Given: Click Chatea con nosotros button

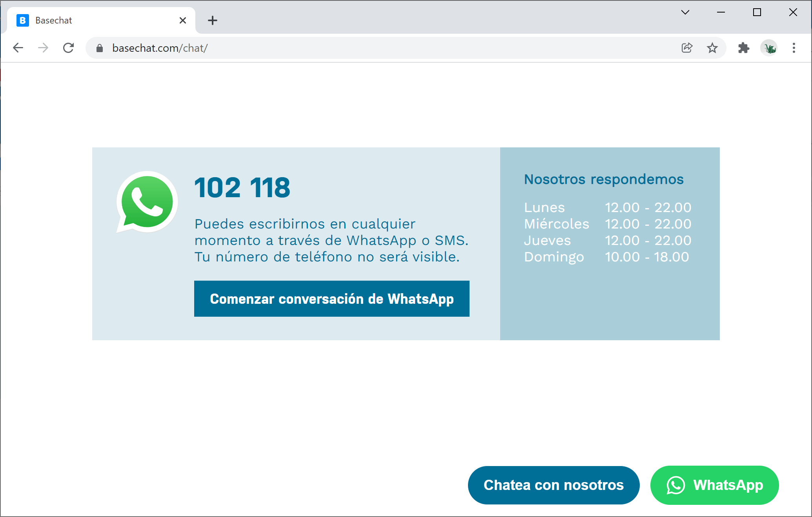Looking at the screenshot, I should click(x=553, y=485).
